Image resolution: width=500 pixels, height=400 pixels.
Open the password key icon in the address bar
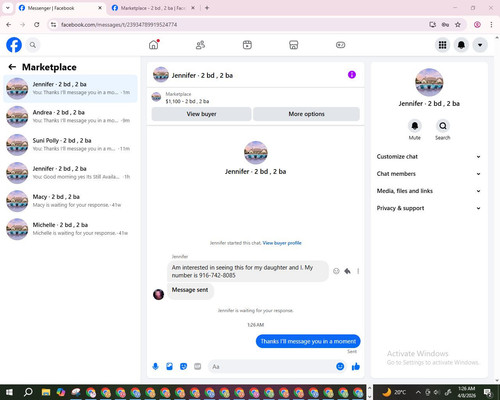pyautogui.click(x=445, y=24)
